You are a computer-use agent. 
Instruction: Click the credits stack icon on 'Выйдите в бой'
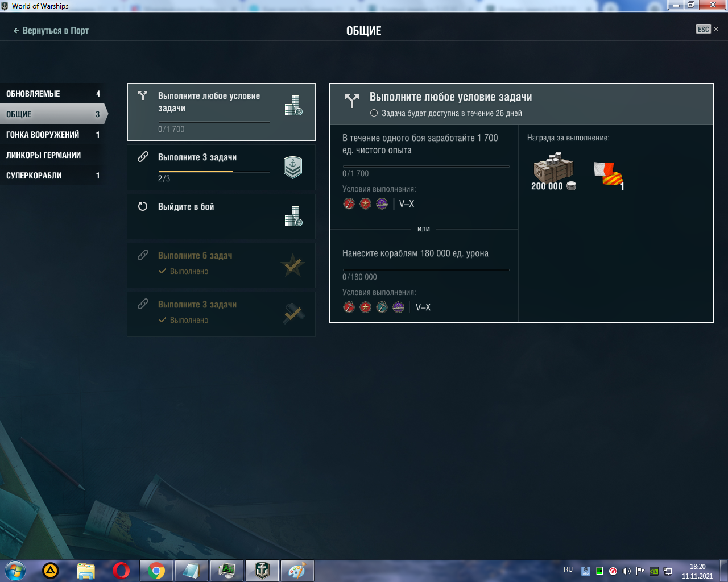293,217
